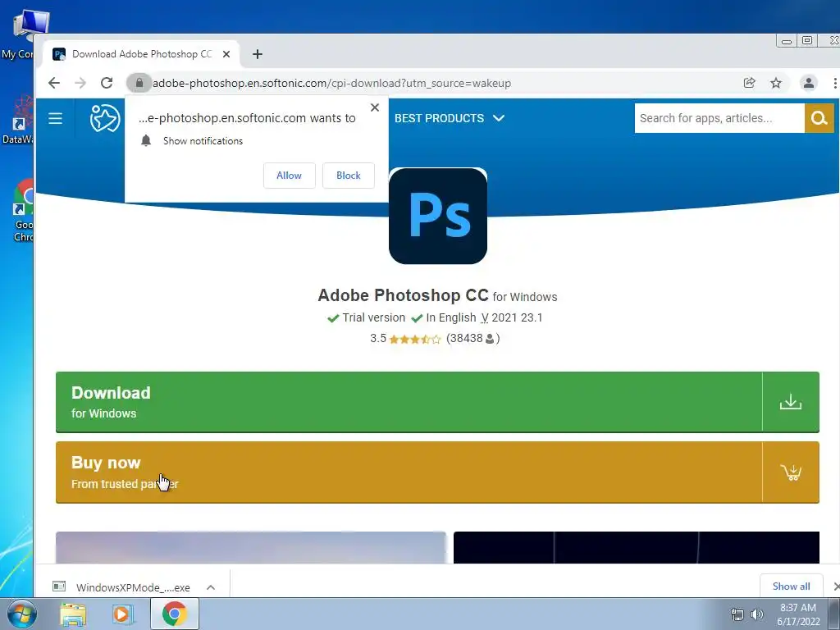Click the Google Chrome desktop shortcut

coord(24,211)
